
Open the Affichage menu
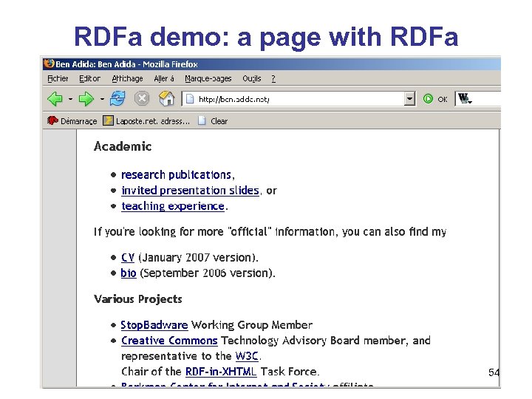tap(127, 79)
